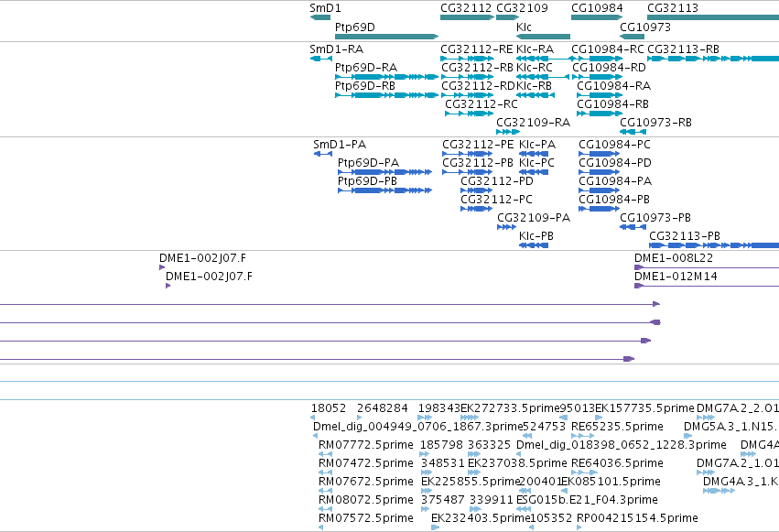Open EST label 105352
Screen dimensions: 779x532
tap(551, 518)
